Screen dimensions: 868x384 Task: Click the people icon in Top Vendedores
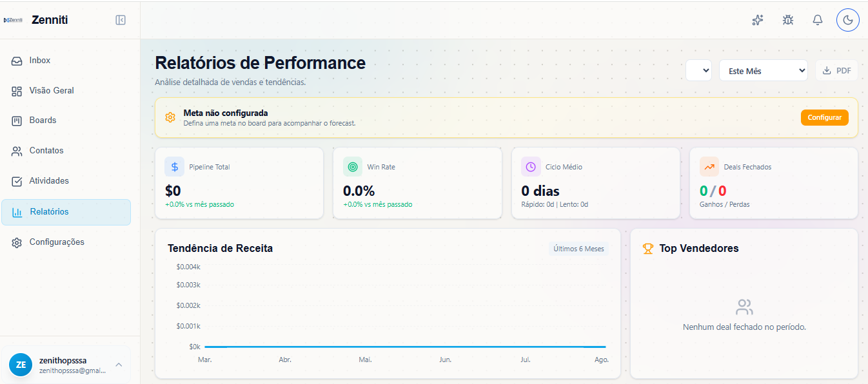[x=744, y=307]
